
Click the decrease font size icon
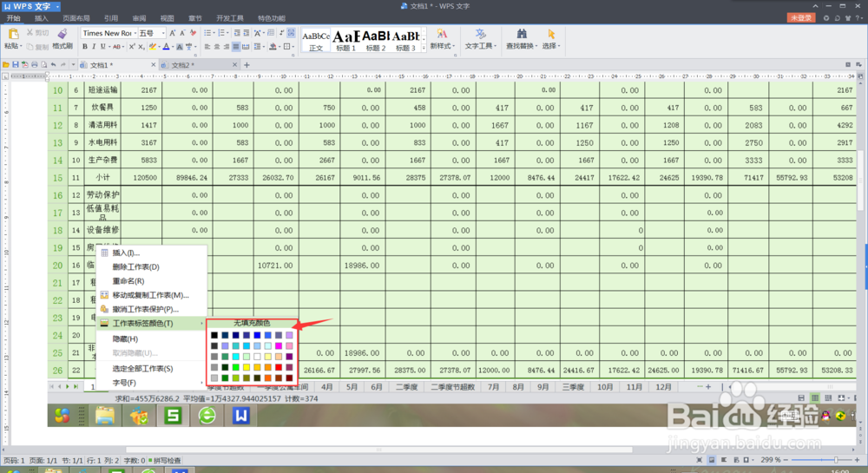[x=182, y=33]
